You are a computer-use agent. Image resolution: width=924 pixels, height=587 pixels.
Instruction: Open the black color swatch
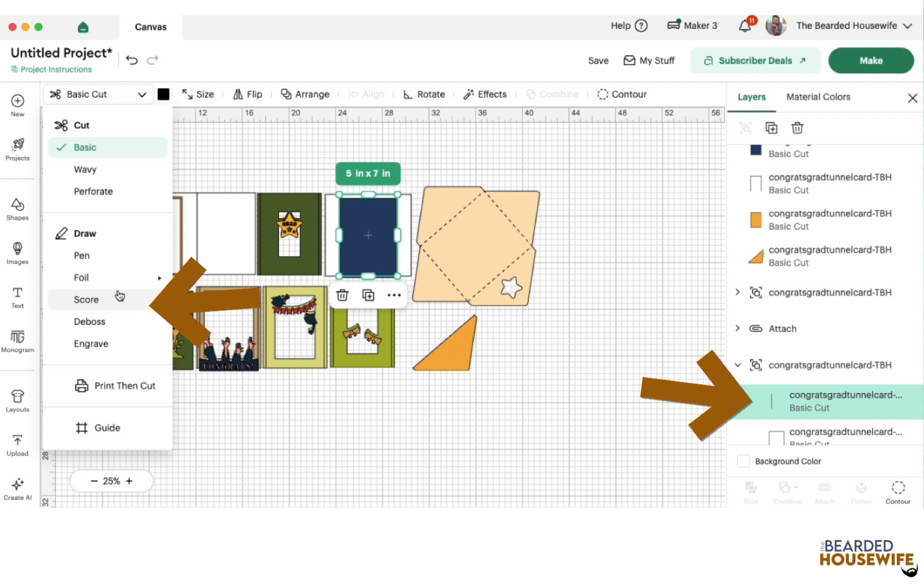163,94
